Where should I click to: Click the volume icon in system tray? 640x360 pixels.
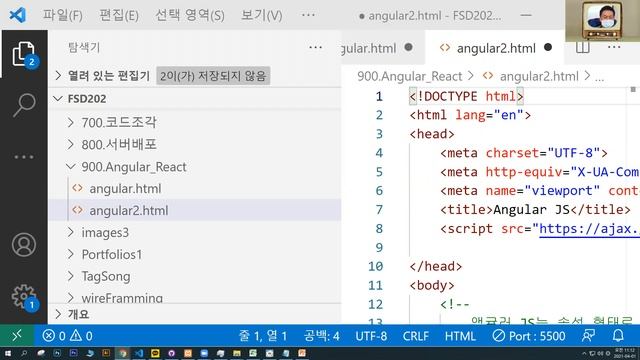[x=600, y=353]
